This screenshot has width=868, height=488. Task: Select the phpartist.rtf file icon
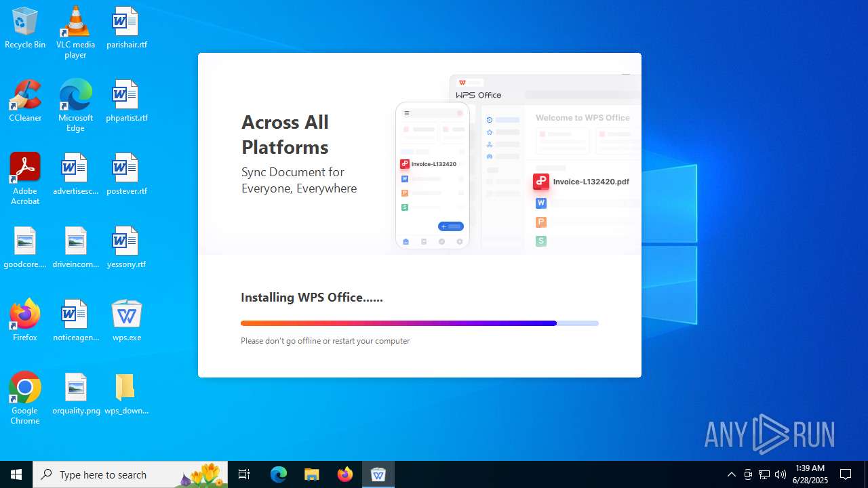click(126, 102)
